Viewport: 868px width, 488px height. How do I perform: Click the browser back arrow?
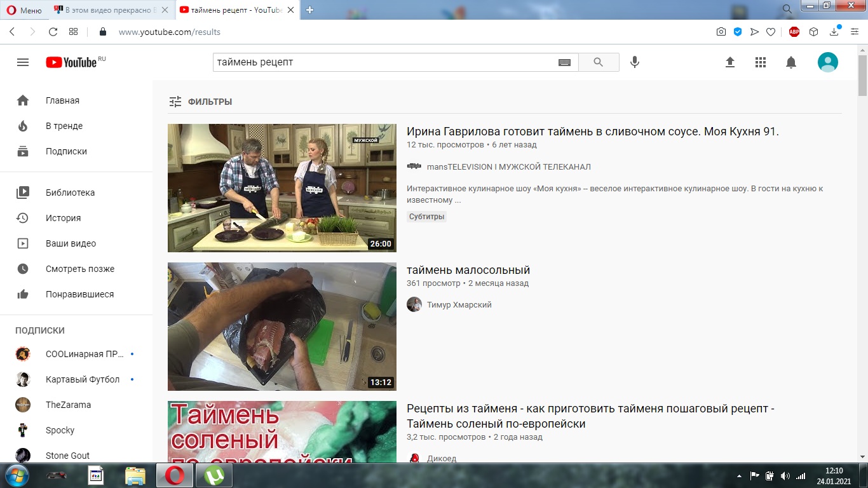[x=12, y=32]
